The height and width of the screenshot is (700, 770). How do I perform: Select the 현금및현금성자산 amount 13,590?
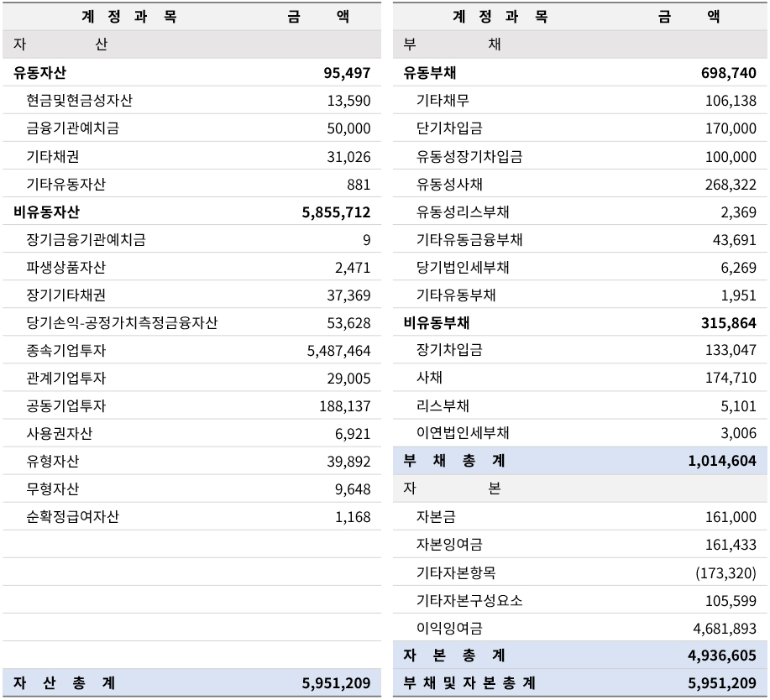[348, 101]
